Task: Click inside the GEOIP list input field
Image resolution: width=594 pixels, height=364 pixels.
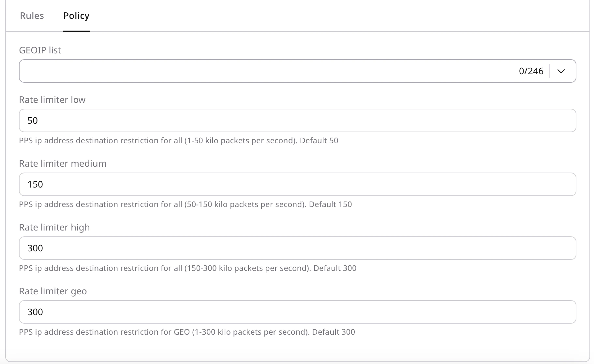Action: pyautogui.click(x=228, y=71)
